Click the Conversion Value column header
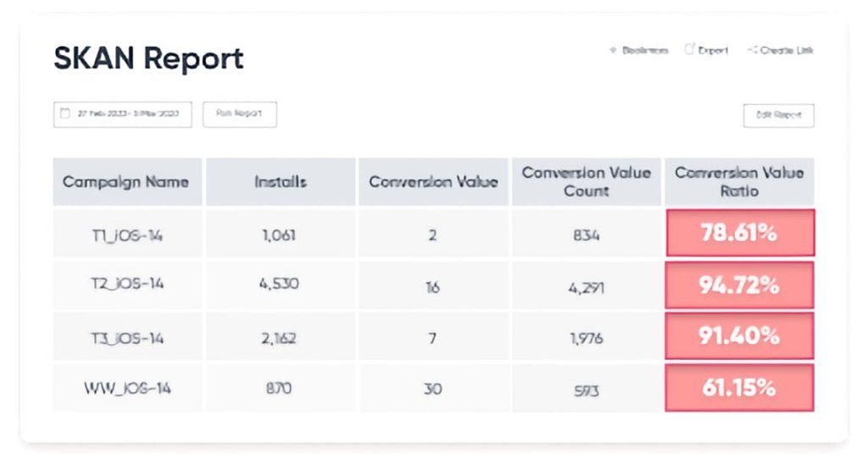The height and width of the screenshot is (470, 868). pyautogui.click(x=433, y=182)
